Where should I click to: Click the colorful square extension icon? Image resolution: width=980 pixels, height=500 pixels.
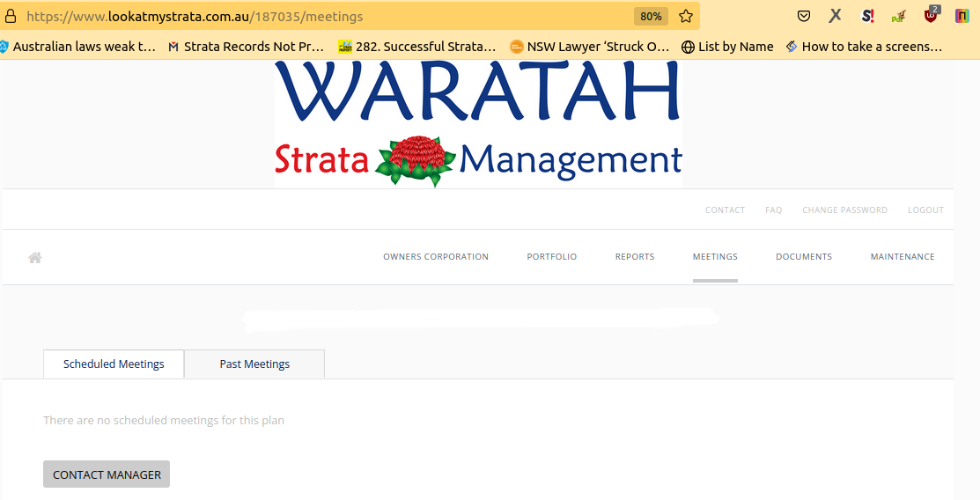point(962,16)
